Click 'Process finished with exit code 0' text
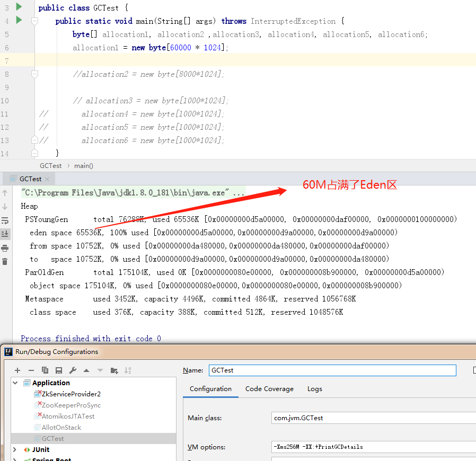Viewport: 476px width, 461px height. pos(91,339)
